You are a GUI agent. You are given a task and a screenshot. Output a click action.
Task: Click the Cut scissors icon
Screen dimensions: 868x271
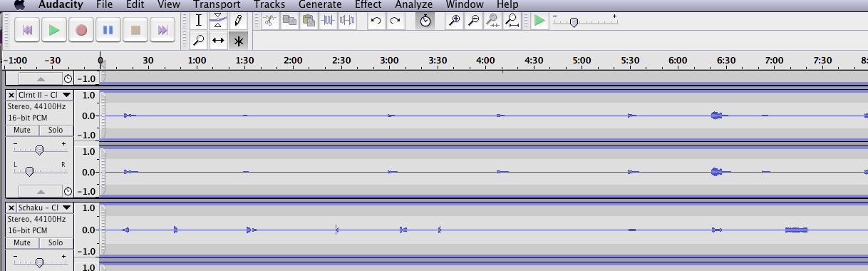[x=269, y=21]
